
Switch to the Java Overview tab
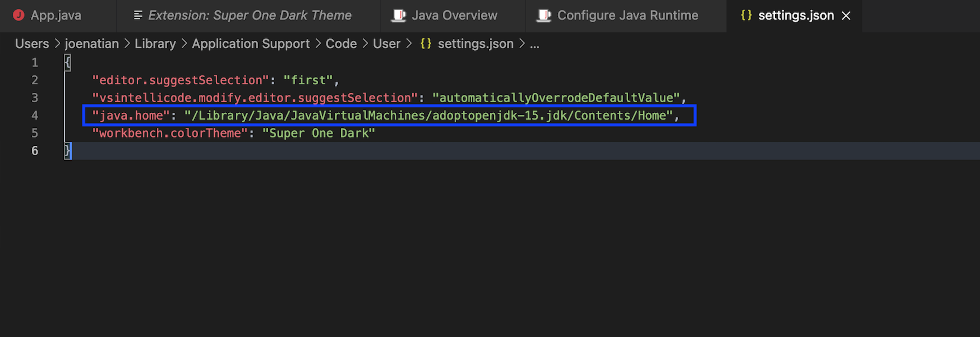454,15
